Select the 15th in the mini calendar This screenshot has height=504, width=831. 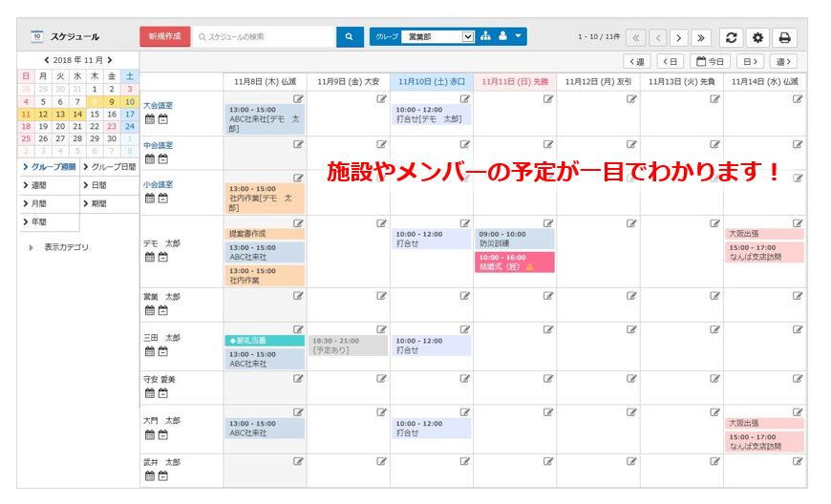95,115
